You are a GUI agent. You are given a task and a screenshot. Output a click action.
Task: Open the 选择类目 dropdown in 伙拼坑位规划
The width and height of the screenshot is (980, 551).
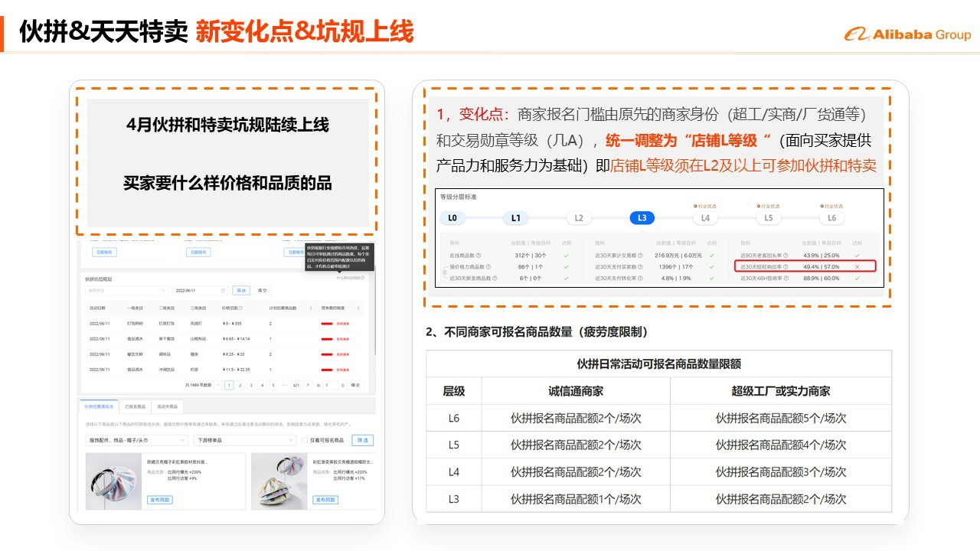126,291
